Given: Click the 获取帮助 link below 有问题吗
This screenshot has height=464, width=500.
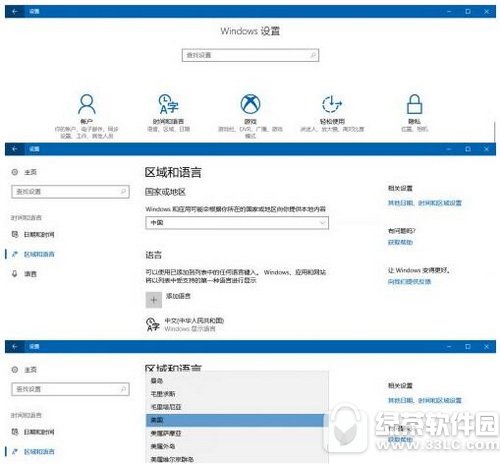Looking at the screenshot, I should click(x=400, y=242).
